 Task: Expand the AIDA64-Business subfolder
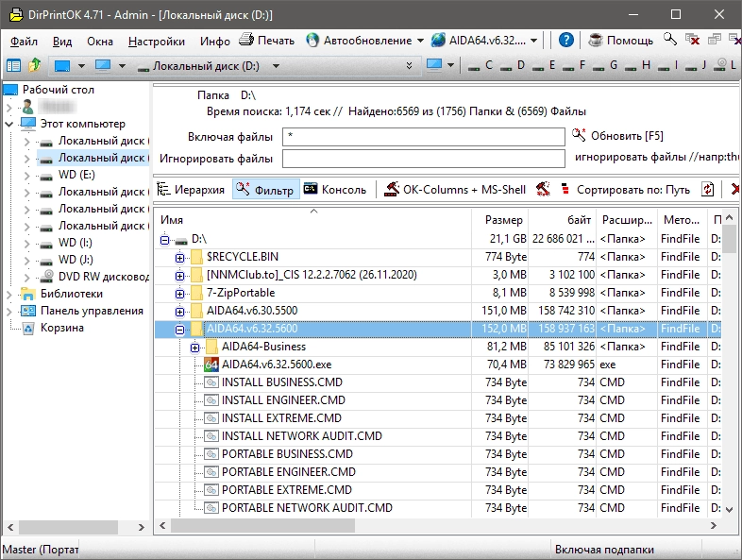click(195, 348)
